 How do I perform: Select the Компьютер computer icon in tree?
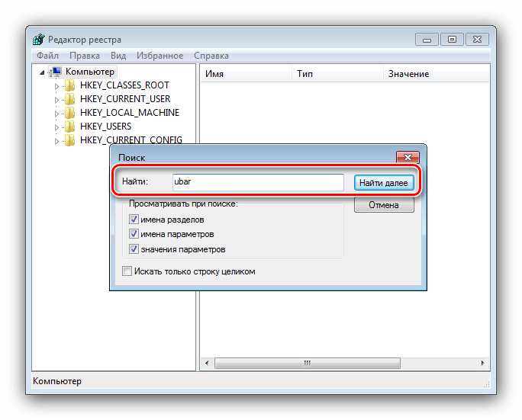pyautogui.click(x=56, y=72)
